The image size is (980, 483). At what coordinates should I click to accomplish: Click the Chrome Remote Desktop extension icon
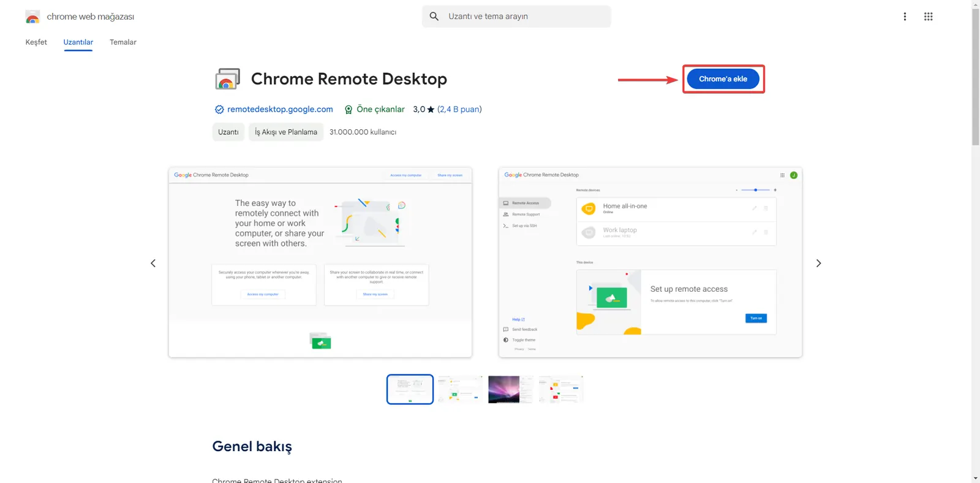pyautogui.click(x=227, y=79)
